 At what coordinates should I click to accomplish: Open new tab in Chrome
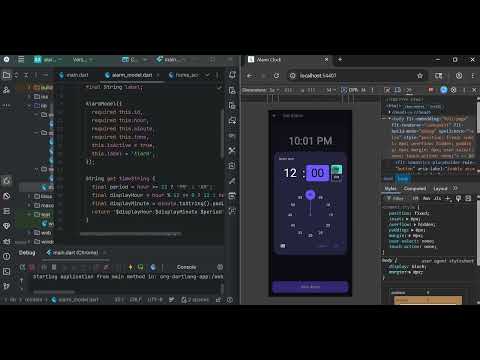tap(340, 60)
